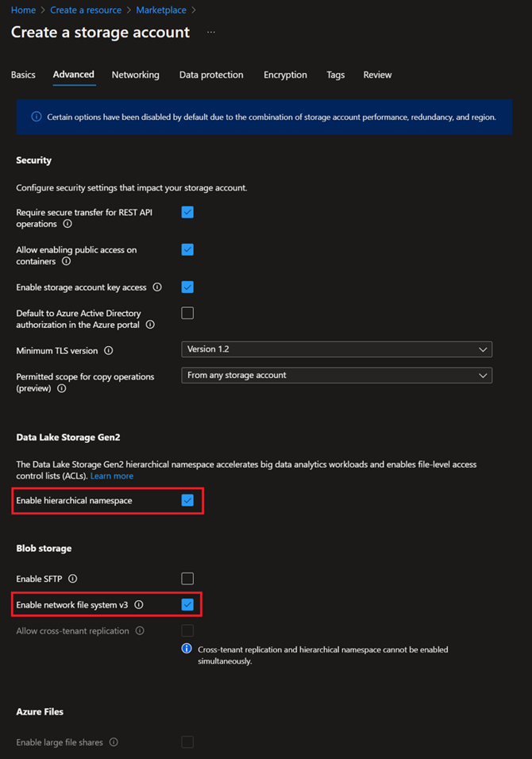This screenshot has width=532, height=759.
Task: Click info icon beside Enable large file shares
Action: (114, 742)
